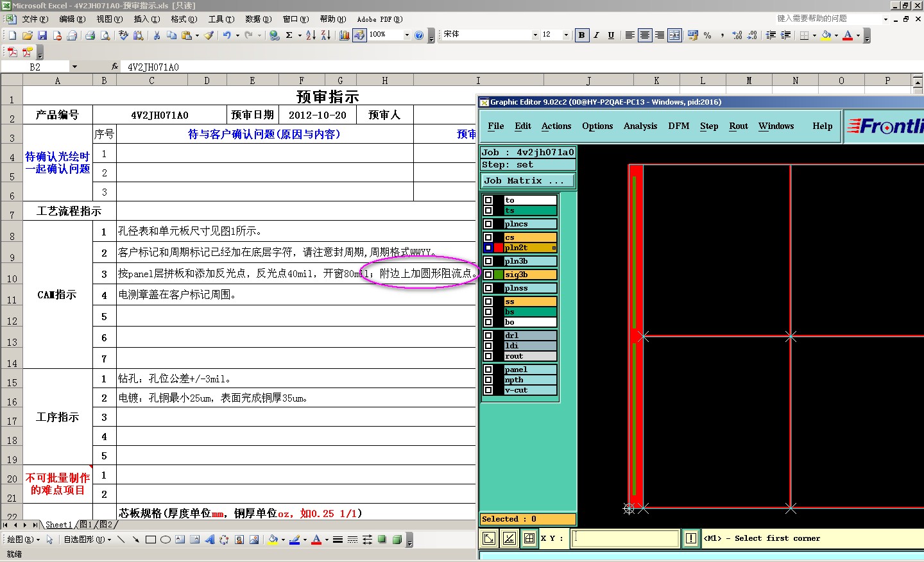Switch to the 图1 sheet tab
Screen dimensions: 924x562
[x=85, y=525]
